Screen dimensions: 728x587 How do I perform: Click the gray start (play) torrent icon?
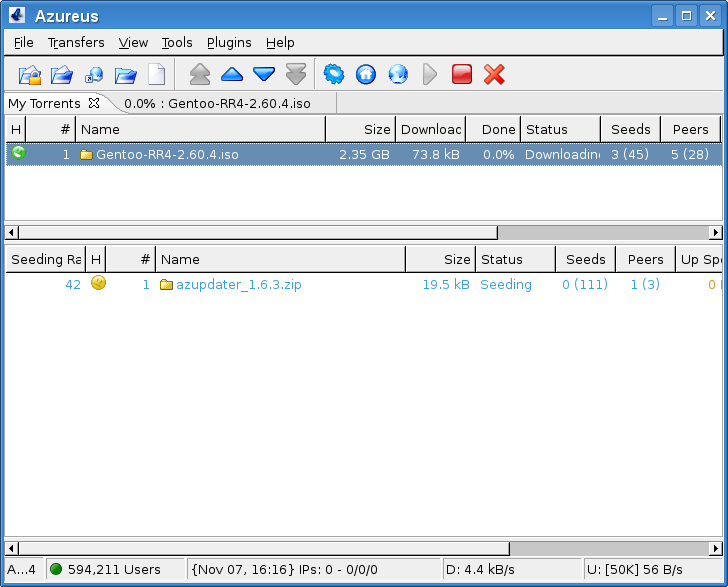click(x=430, y=74)
